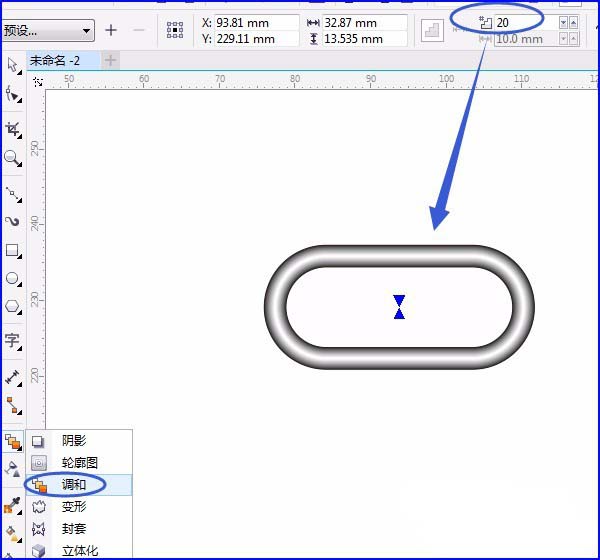Select the Text tool 字
600x560 pixels.
click(x=13, y=340)
